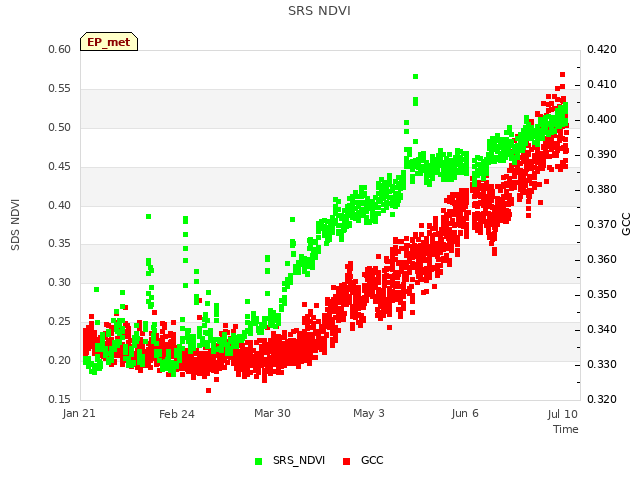Image resolution: width=640 pixels, height=480 pixels.
Task: Click the green SRS_NDVI legend swatch
Action: (258, 461)
